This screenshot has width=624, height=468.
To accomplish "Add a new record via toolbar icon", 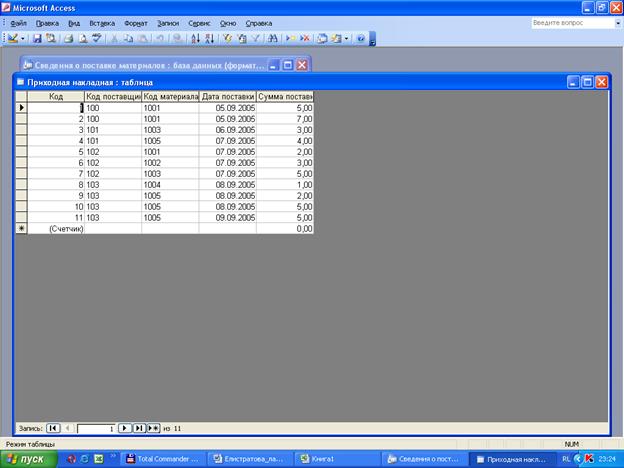I will coord(291,39).
